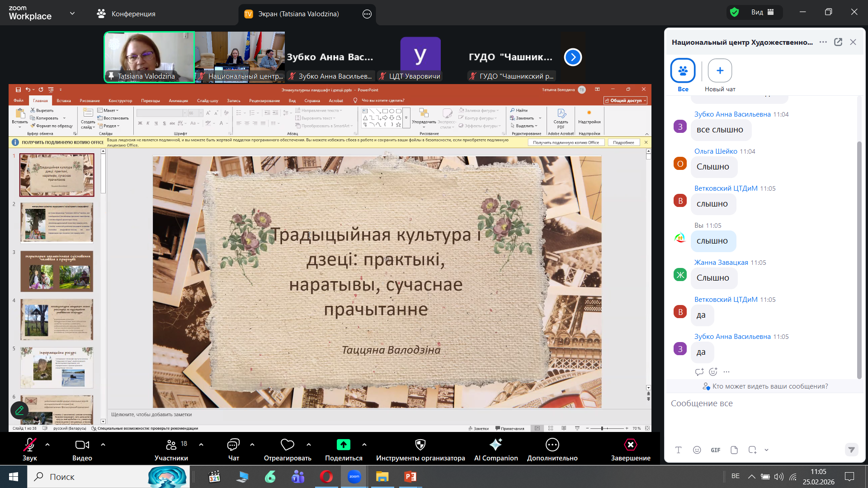The height and width of the screenshot is (488, 868).
Task: Click the red Завершение end button
Action: 630,445
